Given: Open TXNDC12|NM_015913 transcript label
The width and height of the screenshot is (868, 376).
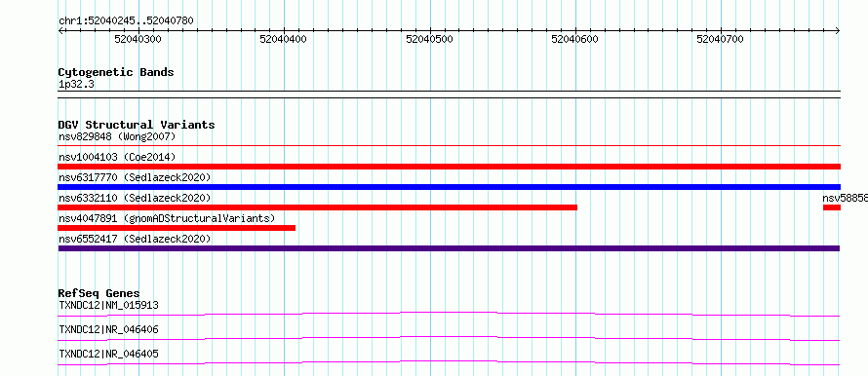Looking at the screenshot, I should click(x=109, y=305).
